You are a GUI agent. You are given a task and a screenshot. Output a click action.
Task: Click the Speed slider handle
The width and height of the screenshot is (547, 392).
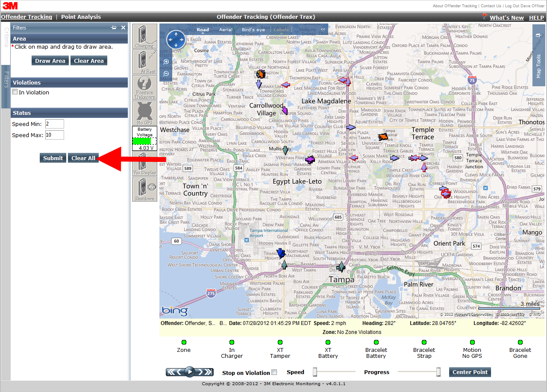tap(315, 372)
